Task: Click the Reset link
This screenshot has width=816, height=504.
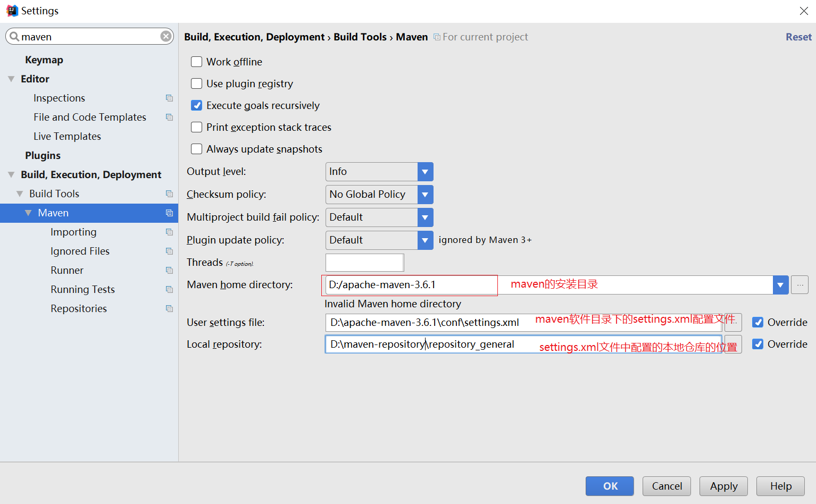Action: pos(798,37)
